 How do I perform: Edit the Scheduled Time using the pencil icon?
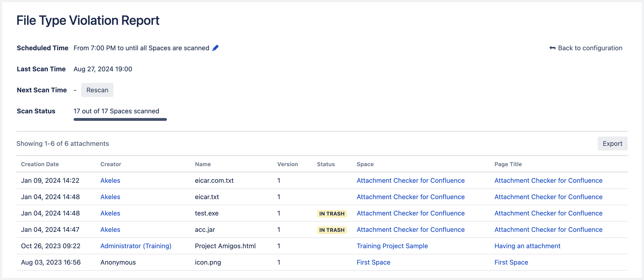[x=215, y=48]
